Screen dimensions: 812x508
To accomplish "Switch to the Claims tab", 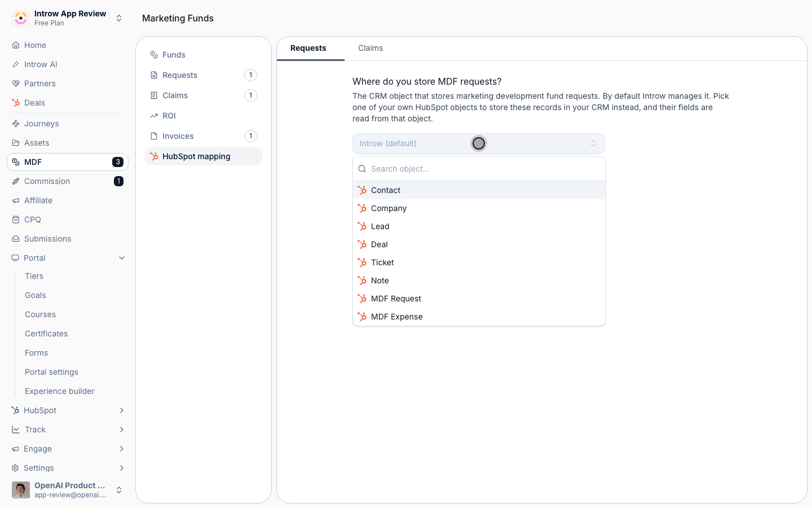I will point(370,48).
